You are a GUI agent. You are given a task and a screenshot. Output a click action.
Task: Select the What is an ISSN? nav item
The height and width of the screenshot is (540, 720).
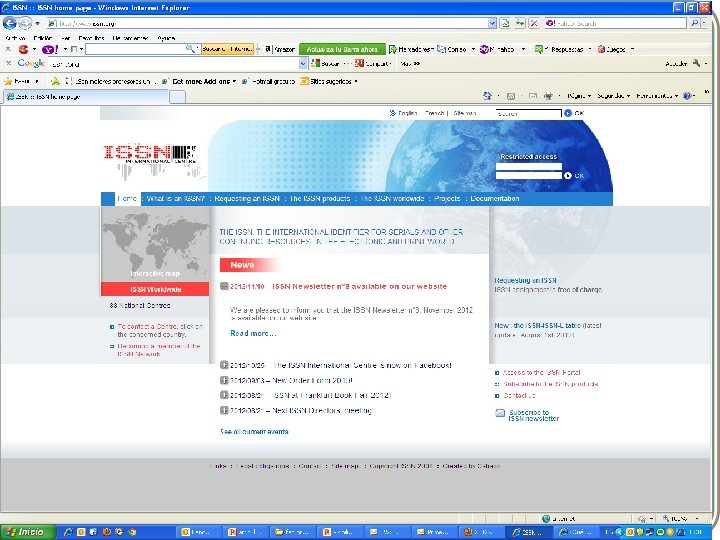click(x=176, y=198)
